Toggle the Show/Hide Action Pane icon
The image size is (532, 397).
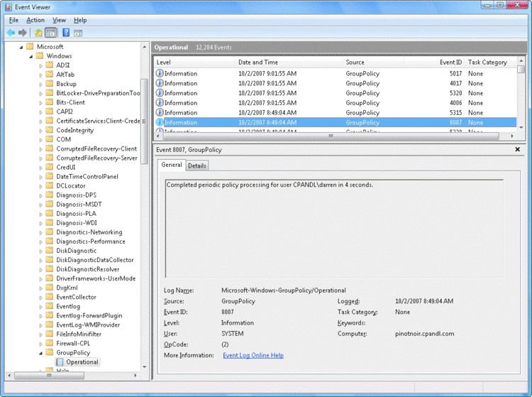[78, 33]
